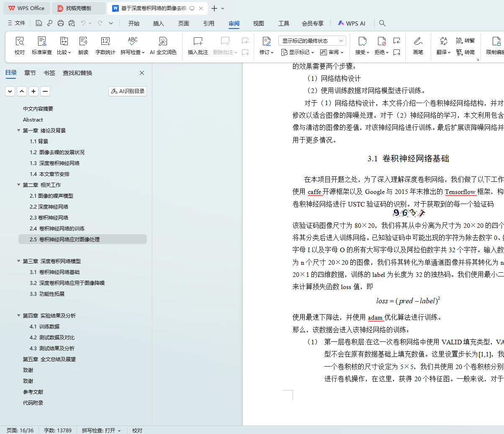Click the 拒绝 reject change icon
Screen dimensions: 504x434
[382, 41]
